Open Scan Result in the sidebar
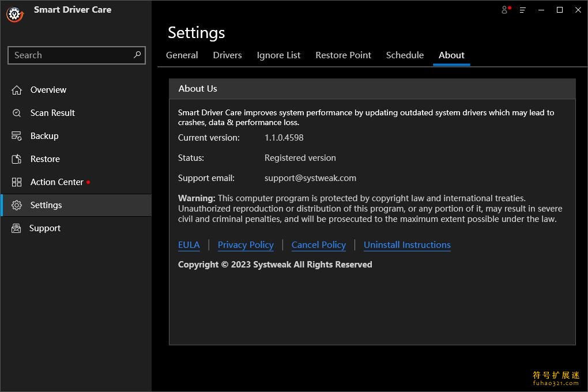The height and width of the screenshot is (392, 588). coord(76,113)
